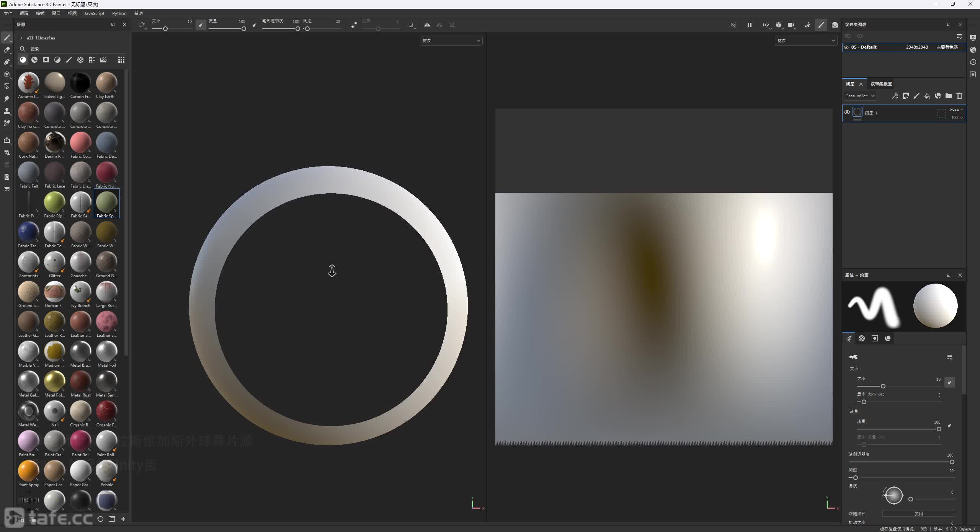Open the viewport camera video options

pyautogui.click(x=791, y=25)
